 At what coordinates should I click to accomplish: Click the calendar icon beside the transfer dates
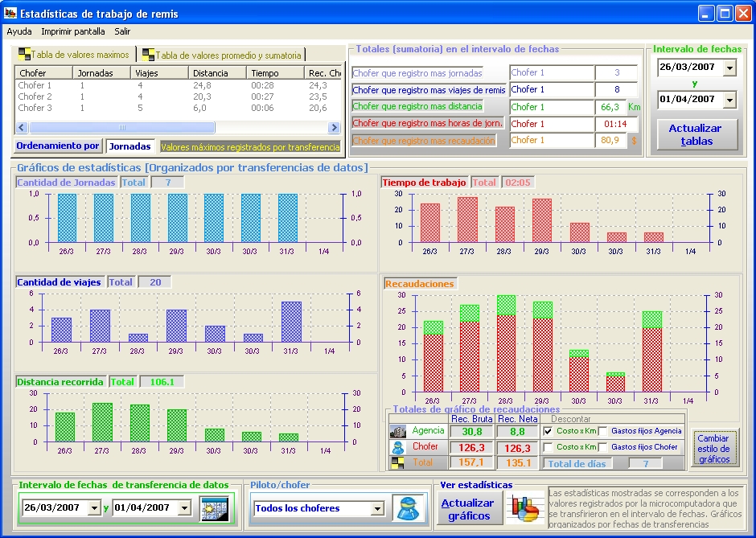click(215, 508)
